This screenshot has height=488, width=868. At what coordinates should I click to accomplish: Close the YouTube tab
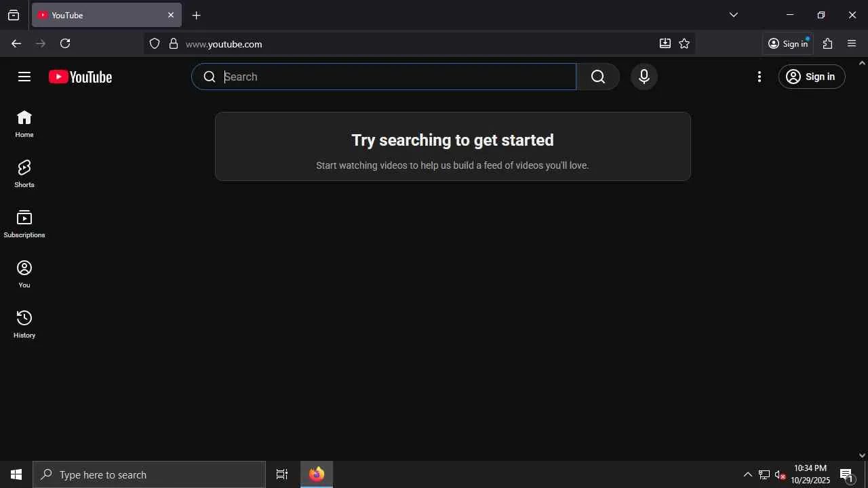coord(171,15)
